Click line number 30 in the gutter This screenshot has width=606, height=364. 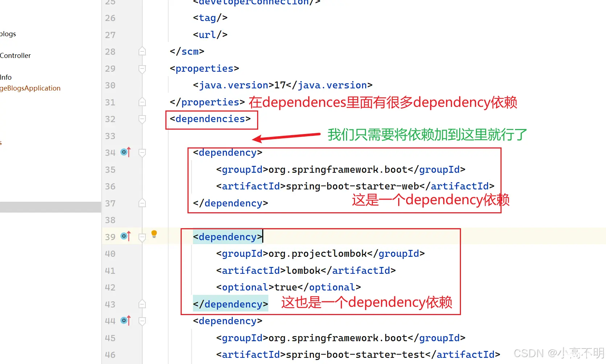pyautogui.click(x=110, y=85)
